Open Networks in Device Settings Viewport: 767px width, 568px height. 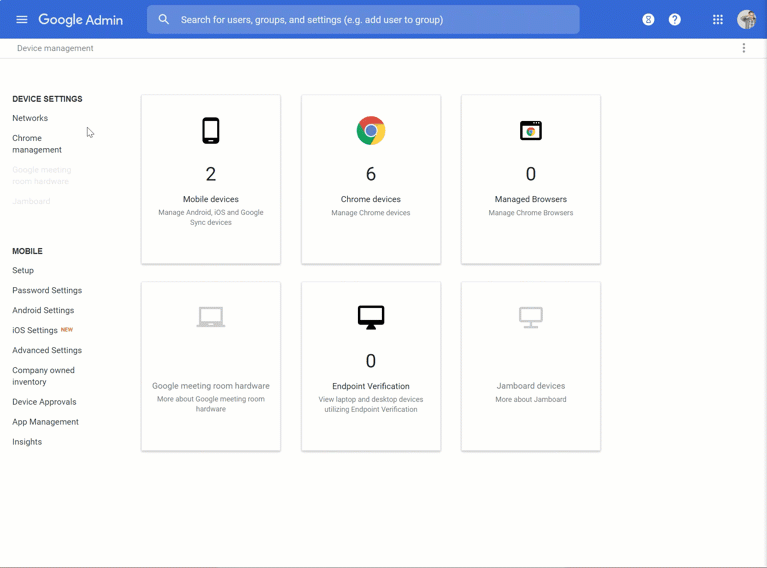[x=30, y=118]
